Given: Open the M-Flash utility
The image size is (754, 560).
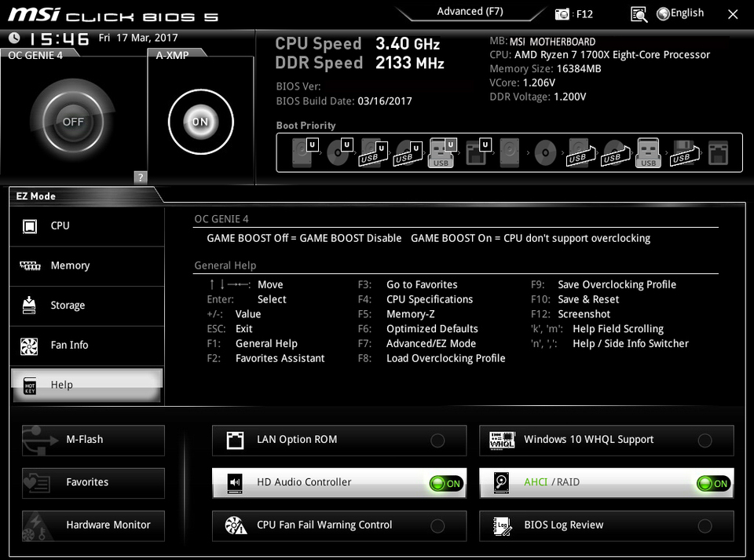Looking at the screenshot, I should (x=93, y=440).
